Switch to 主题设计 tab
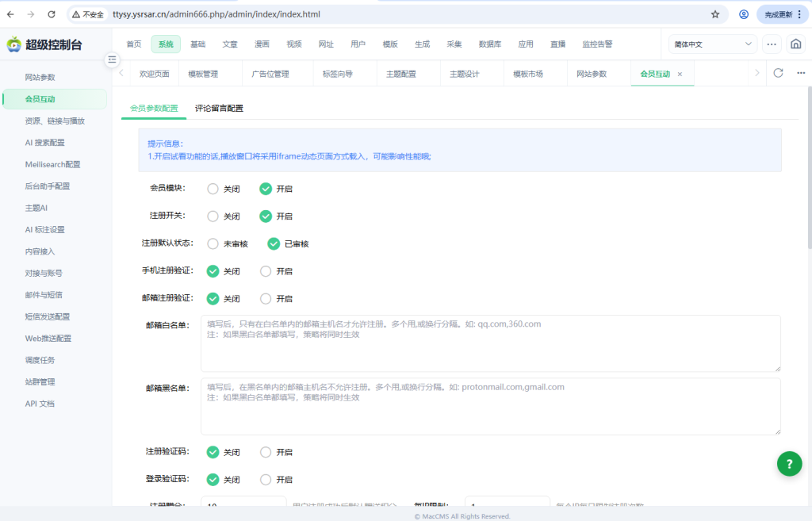This screenshot has height=521, width=812. pyautogui.click(x=465, y=74)
